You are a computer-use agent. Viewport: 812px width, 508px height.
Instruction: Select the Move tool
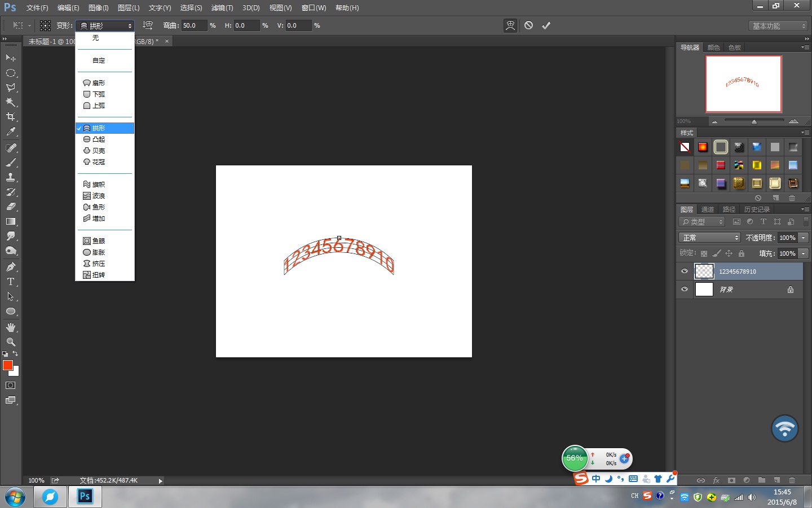click(11, 58)
